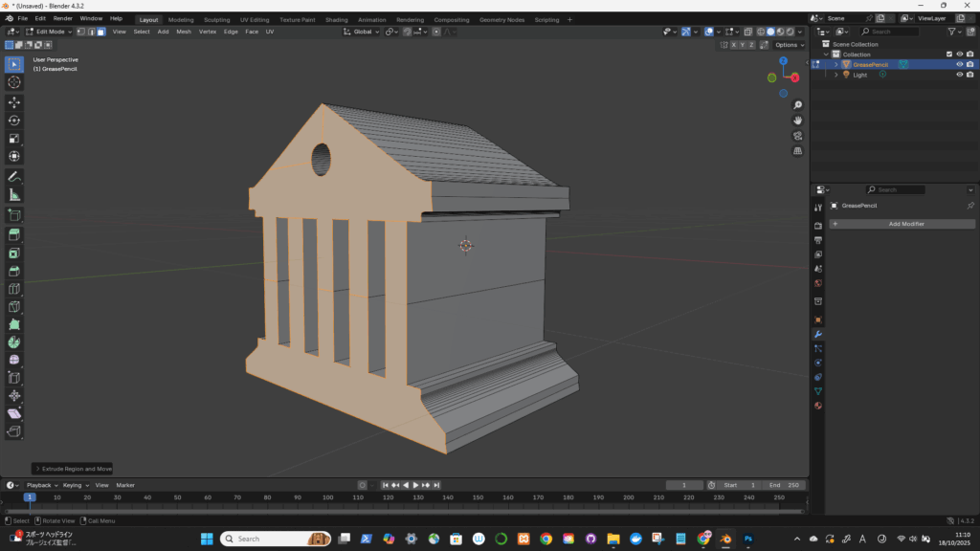Click the Add Modifier button
The width and height of the screenshot is (980, 551).
coord(902,224)
